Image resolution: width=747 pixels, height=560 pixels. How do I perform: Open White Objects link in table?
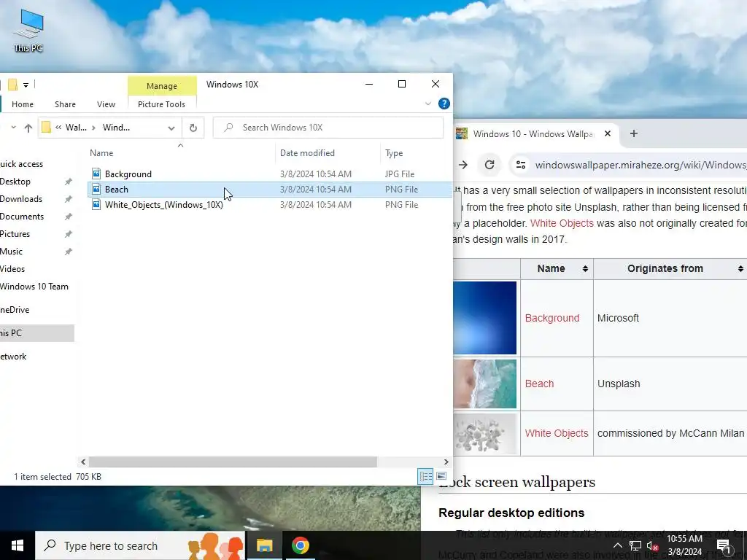557,433
